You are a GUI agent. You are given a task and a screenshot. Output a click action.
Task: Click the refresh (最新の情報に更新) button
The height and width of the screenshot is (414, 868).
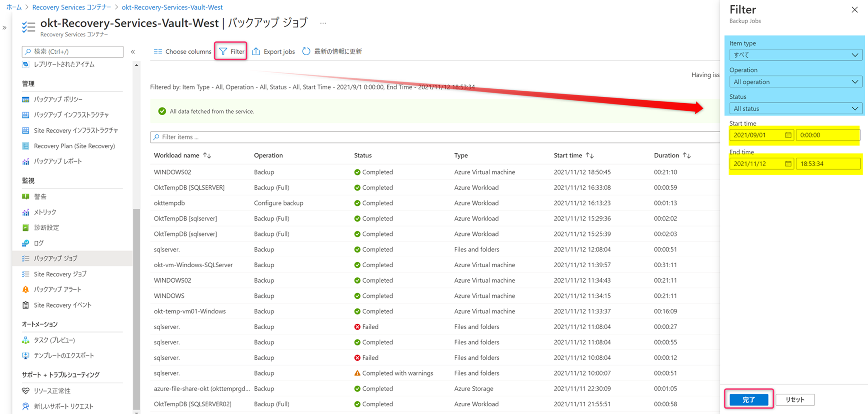click(x=332, y=51)
